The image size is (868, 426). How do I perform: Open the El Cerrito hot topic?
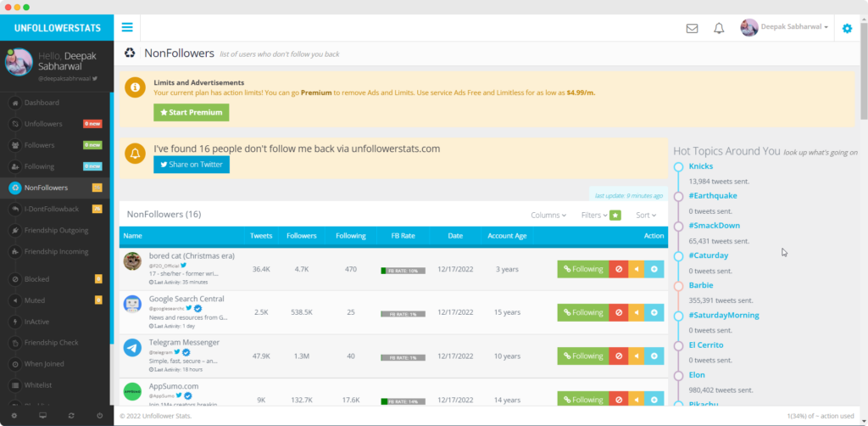click(x=706, y=345)
